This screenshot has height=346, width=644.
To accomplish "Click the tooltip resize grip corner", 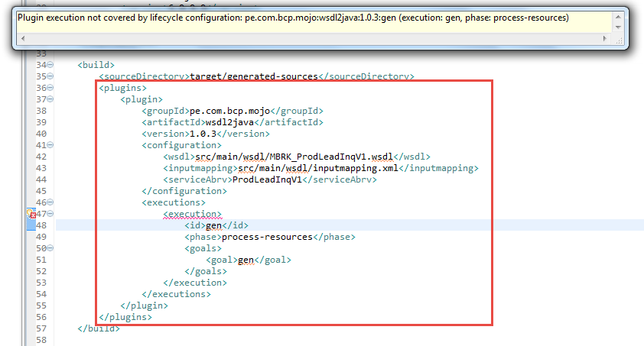I will [619, 40].
